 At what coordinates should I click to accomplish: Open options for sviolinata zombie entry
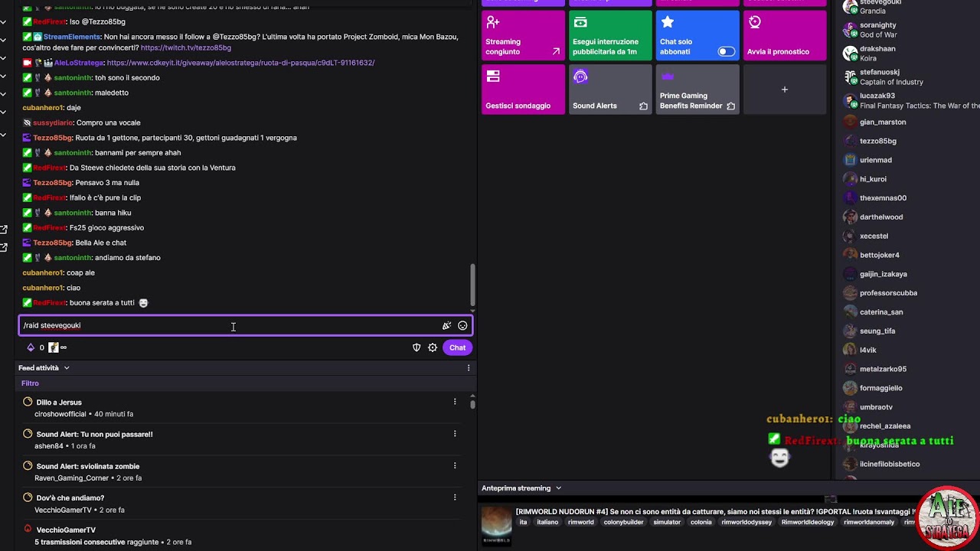pos(455,465)
